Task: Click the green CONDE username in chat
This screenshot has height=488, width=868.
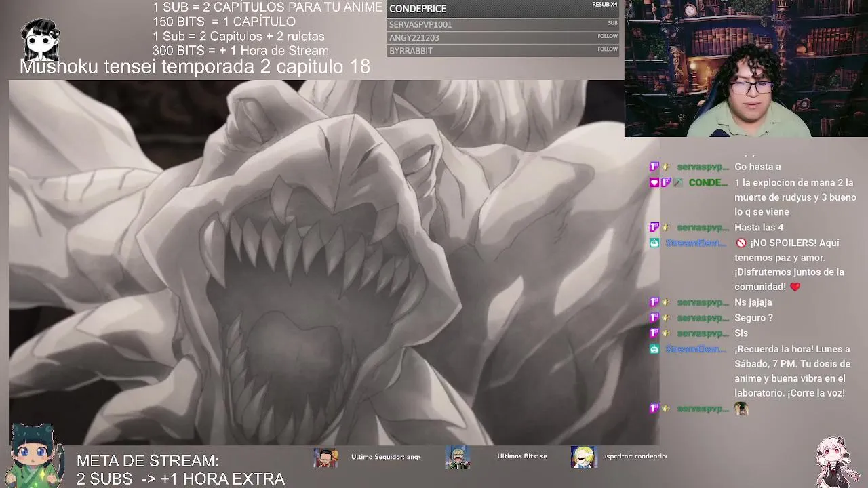Action: tap(708, 183)
